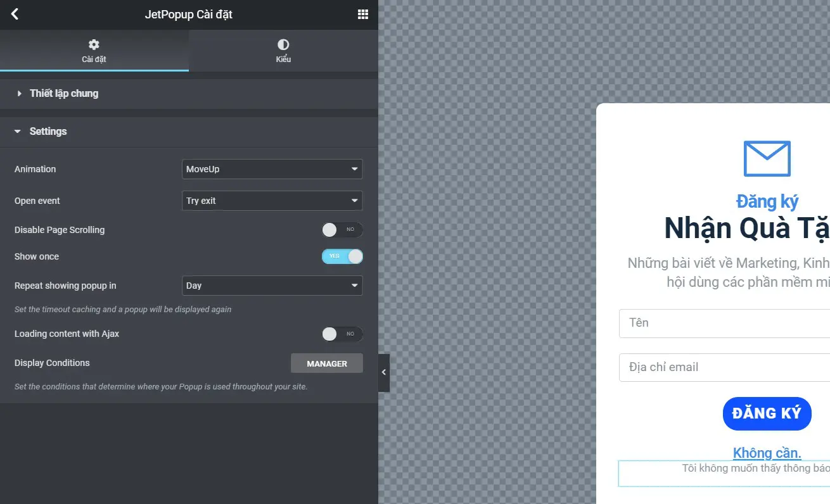Screen dimensions: 830x504
Task: Open the Animation dropdown showing MoveUp
Action: [x=272, y=169]
